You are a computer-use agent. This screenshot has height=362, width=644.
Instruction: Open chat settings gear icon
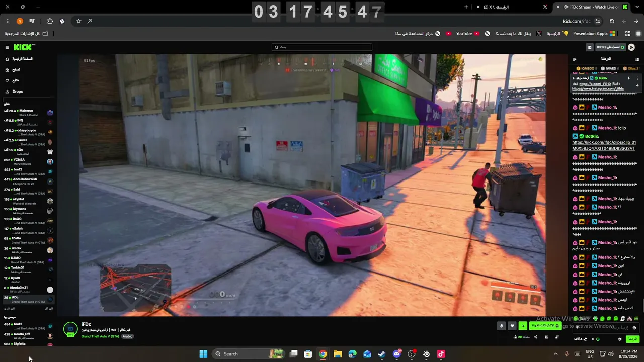point(620,339)
